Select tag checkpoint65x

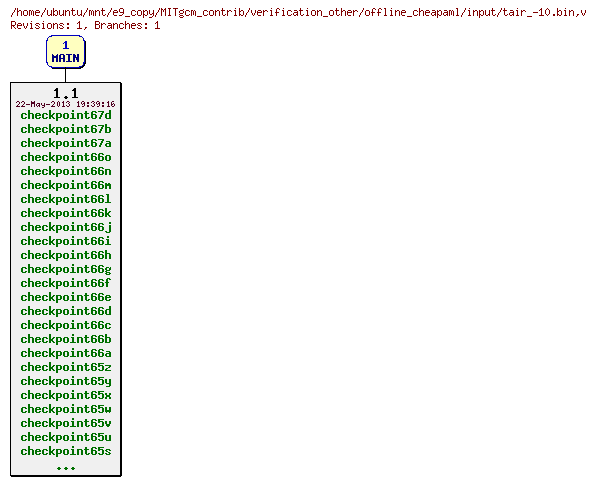(x=66, y=395)
